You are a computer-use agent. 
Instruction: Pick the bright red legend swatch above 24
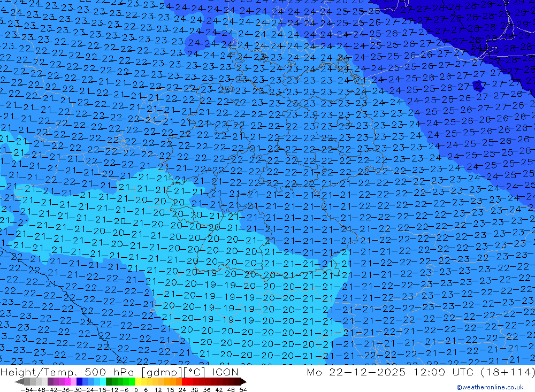click(185, 381)
